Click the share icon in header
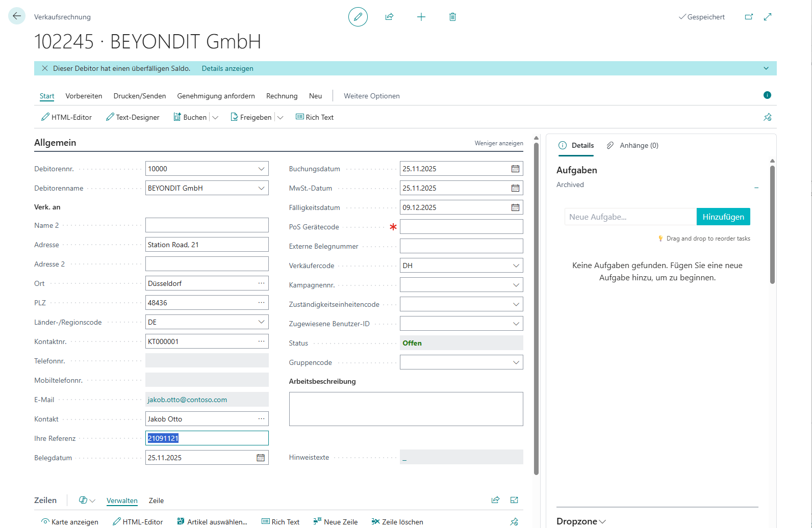 pyautogui.click(x=389, y=17)
